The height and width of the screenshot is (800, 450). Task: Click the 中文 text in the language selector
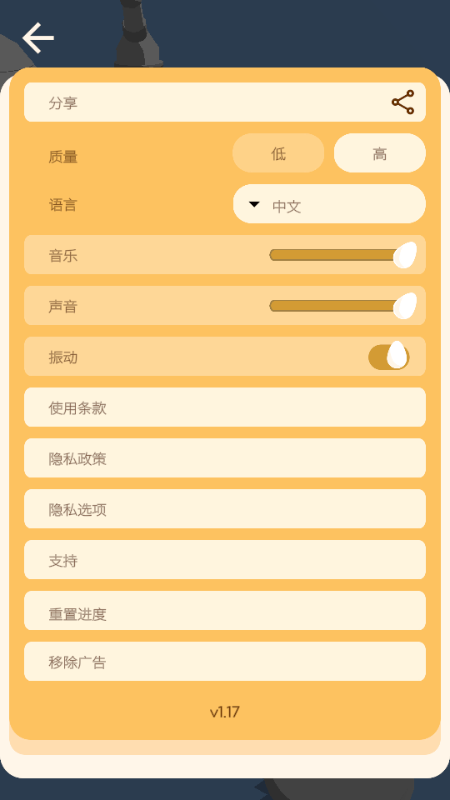point(287,207)
